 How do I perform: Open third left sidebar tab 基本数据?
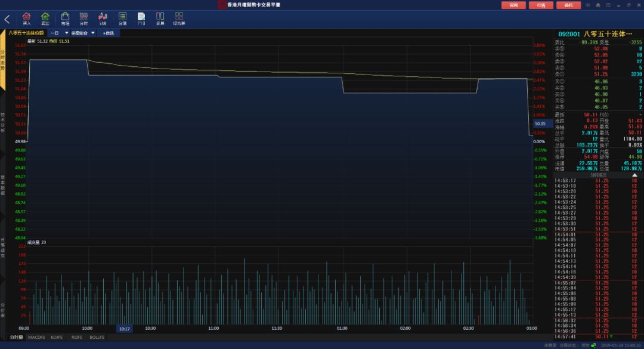coord(2,186)
